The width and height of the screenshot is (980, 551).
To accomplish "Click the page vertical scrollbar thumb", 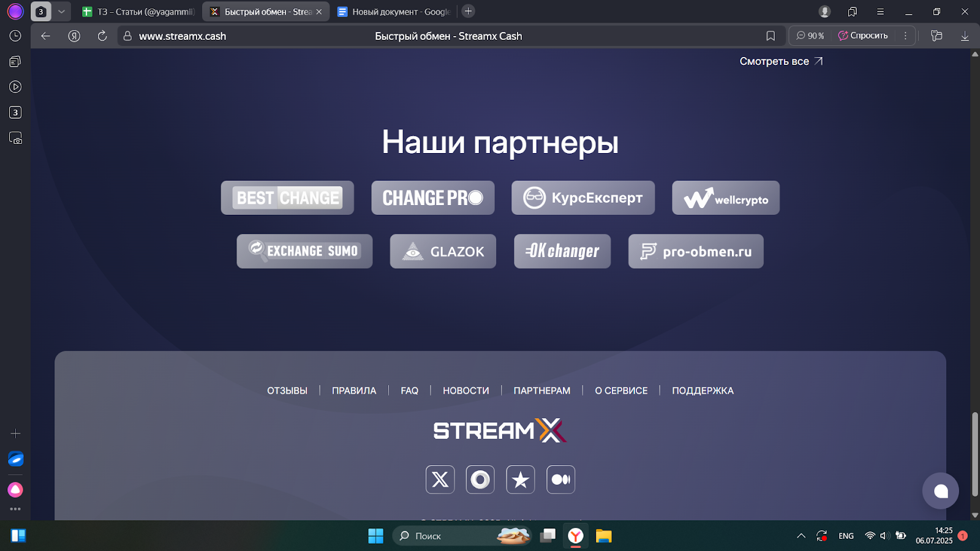I will 974,453.
